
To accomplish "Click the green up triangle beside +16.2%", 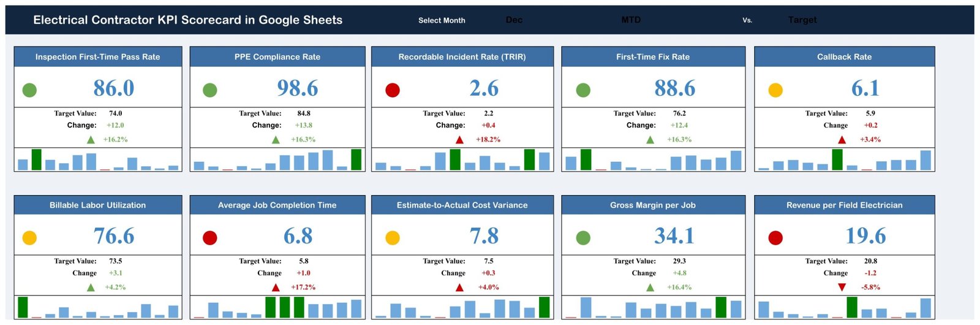I will point(91,140).
